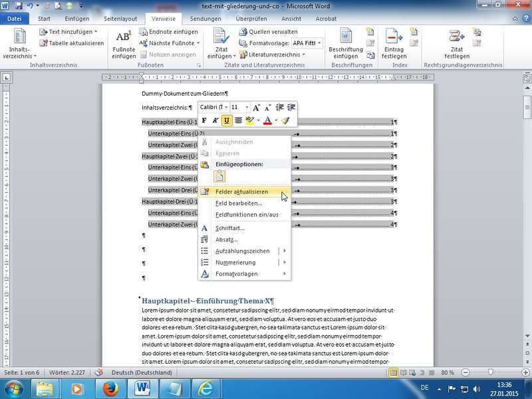The width and height of the screenshot is (532, 399).
Task: Switch to the Seitenlayout ribbon tab
Action: click(x=120, y=19)
